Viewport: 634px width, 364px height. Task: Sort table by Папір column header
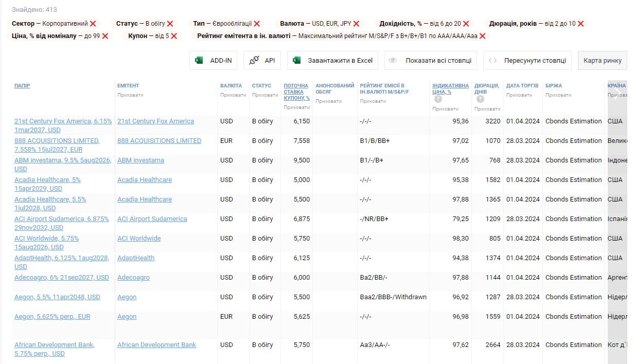[x=22, y=86]
